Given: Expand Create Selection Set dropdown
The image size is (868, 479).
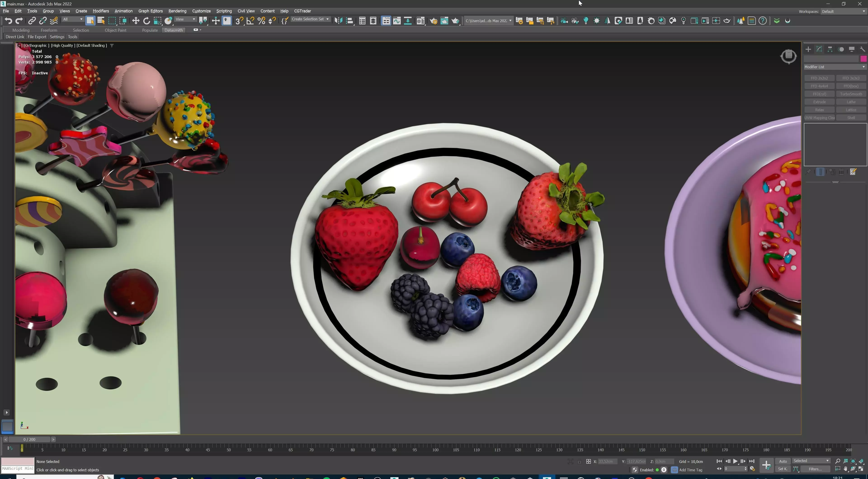Looking at the screenshot, I should coord(310,19).
